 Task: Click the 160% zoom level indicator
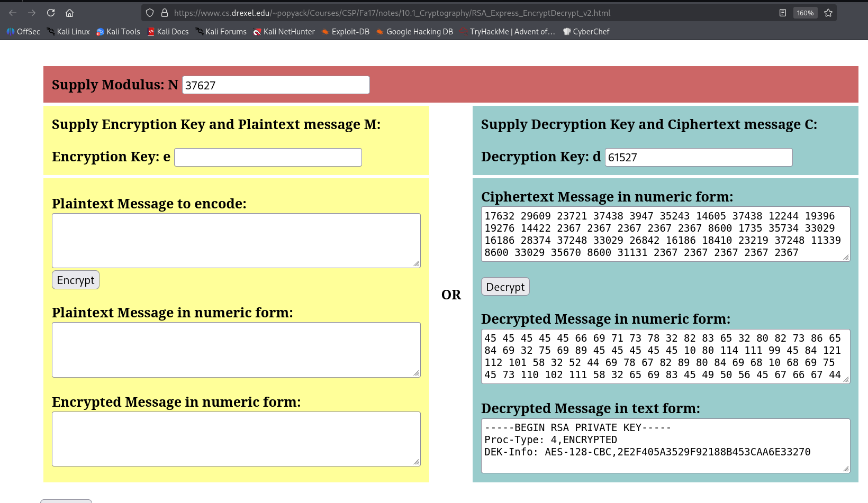point(805,13)
